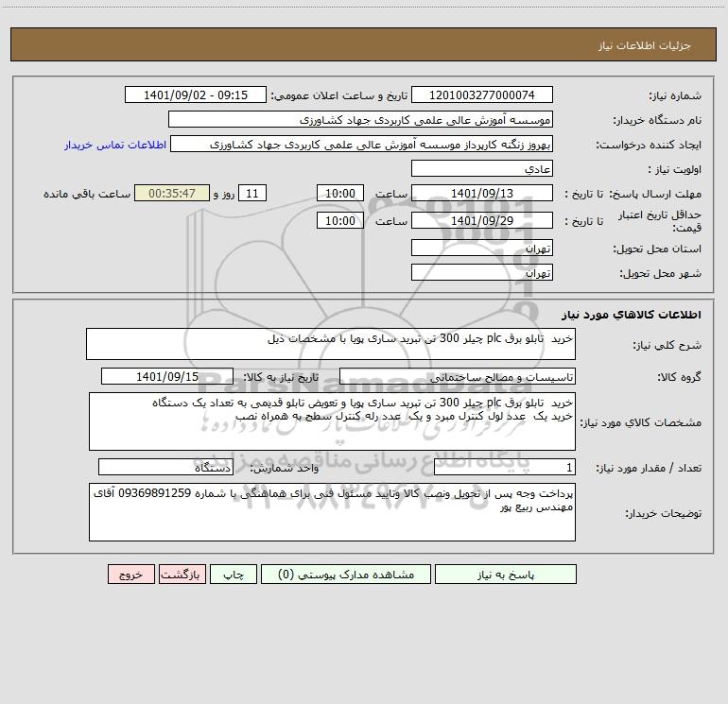Image resolution: width=728 pixels, height=704 pixels.
Task: Click the label تعداد / مقدار مورد نیاز
Action: (x=649, y=468)
